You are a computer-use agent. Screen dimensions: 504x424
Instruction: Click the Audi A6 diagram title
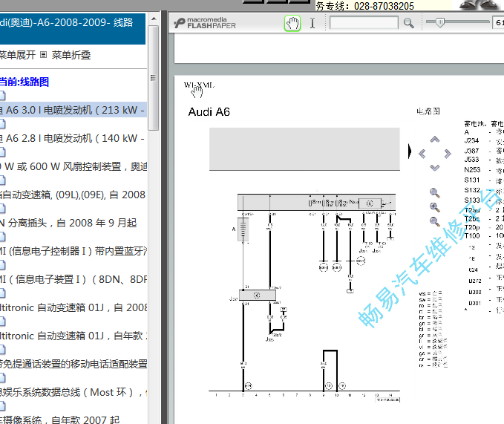pos(209,112)
